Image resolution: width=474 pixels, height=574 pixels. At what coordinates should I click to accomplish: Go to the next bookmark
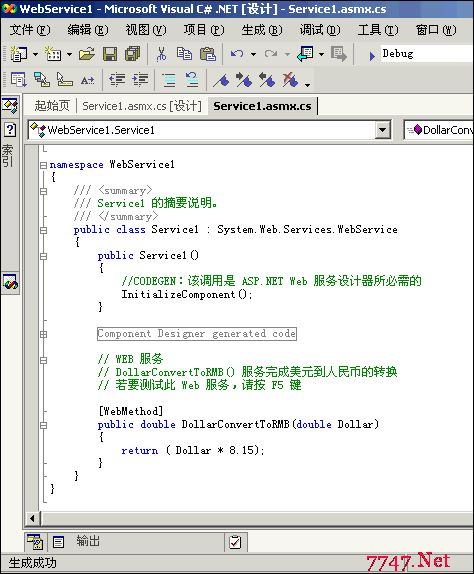pos(244,79)
